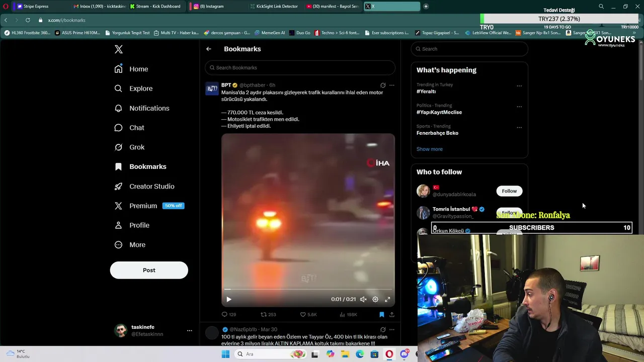
Task: Focus the right panel Search field
Action: pyautogui.click(x=469, y=49)
